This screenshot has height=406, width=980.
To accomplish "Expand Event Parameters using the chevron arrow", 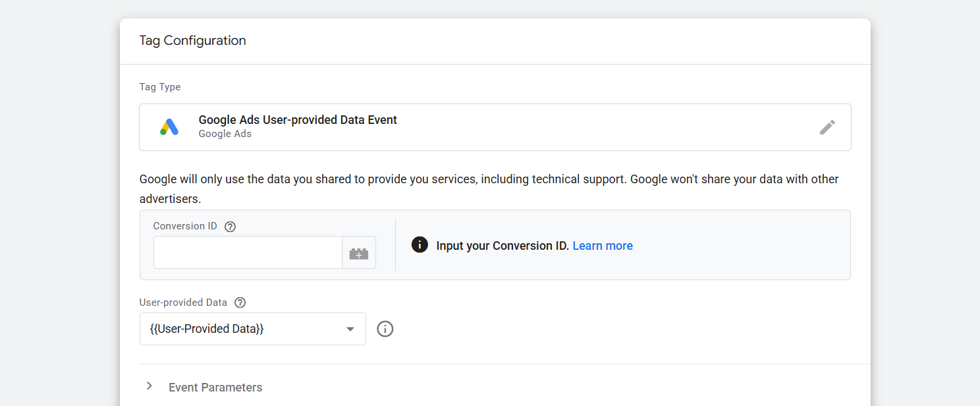I will 150,386.
